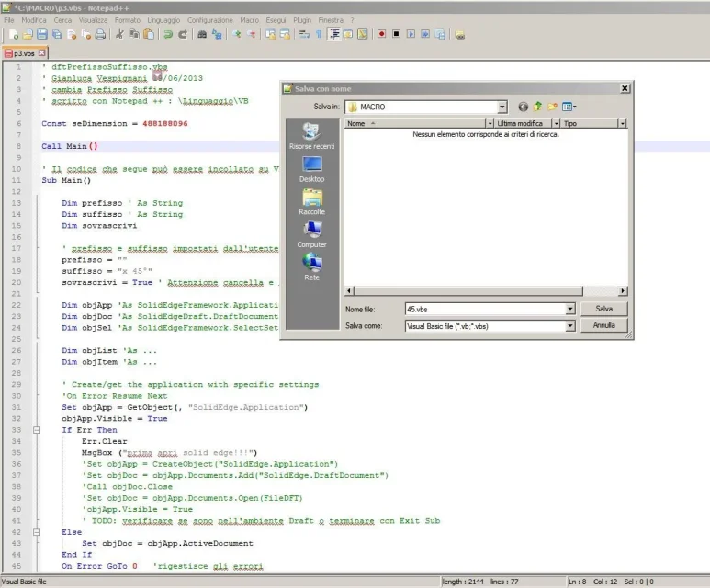Screen dimensions: 710x588
Task: Click the document map toolbar icon
Action: pos(362,34)
